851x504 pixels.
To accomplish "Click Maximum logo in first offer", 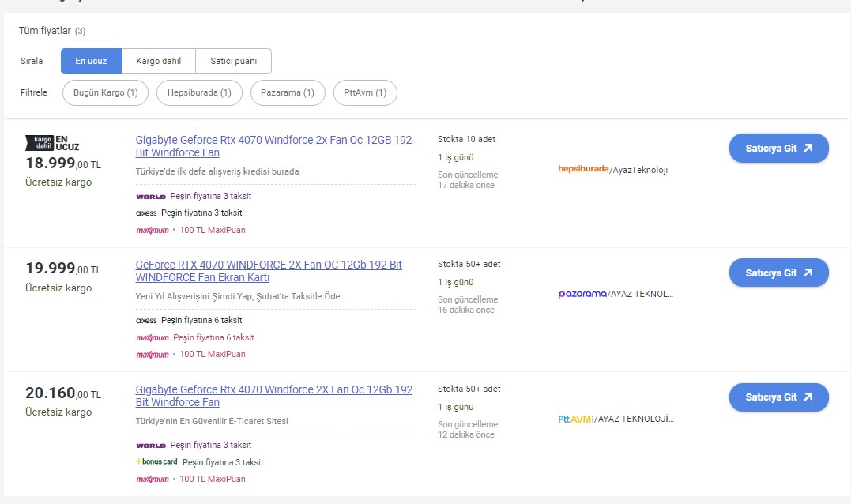I will 152,230.
